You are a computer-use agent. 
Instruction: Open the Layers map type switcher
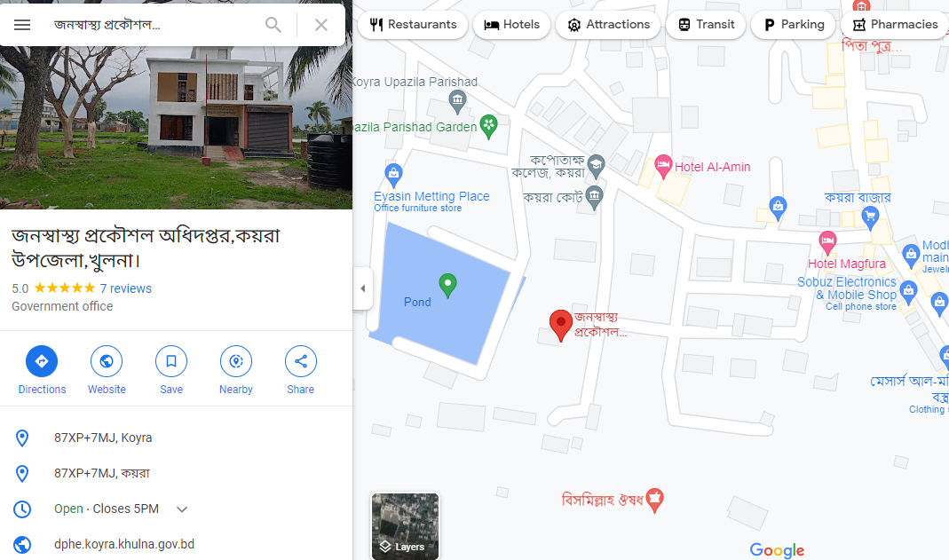[405, 526]
